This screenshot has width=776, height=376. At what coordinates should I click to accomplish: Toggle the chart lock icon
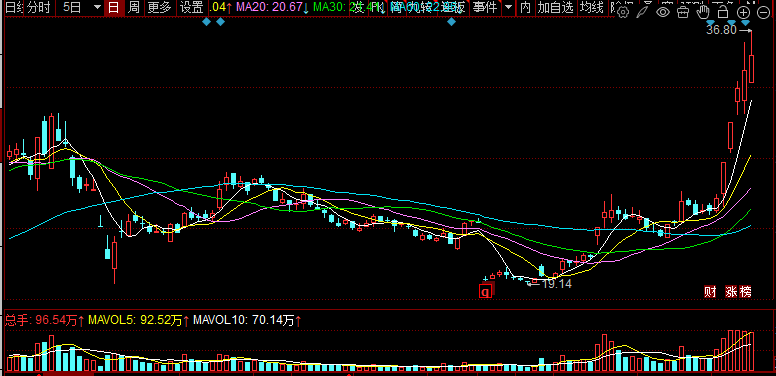pos(723,12)
